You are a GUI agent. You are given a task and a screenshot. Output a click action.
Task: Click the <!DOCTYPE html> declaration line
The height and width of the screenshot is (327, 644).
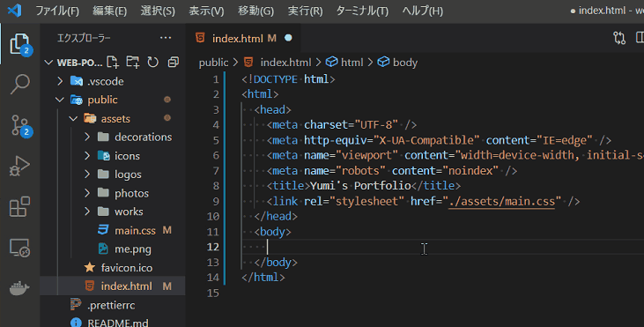[x=288, y=78]
